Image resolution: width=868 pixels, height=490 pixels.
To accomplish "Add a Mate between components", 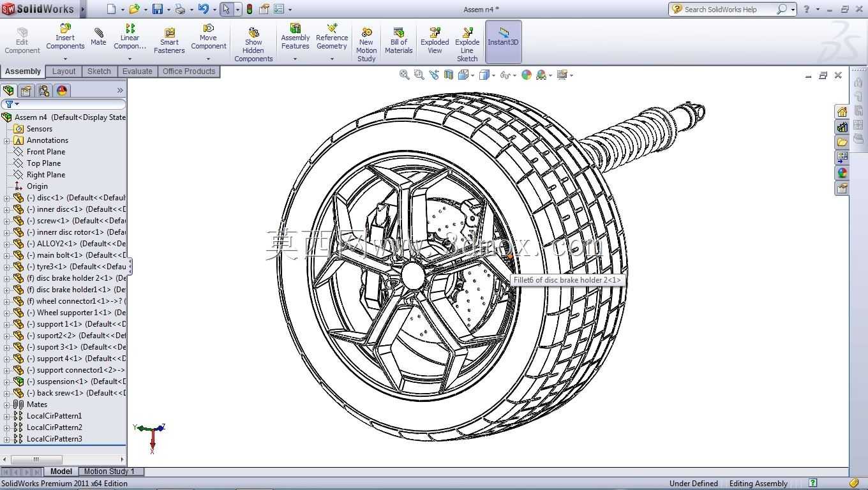I will point(98,36).
